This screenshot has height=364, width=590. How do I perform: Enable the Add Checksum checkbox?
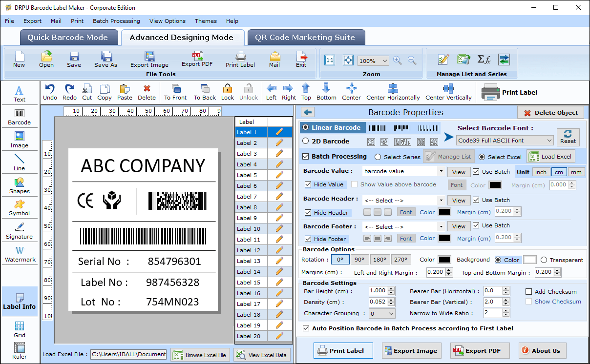coord(528,292)
